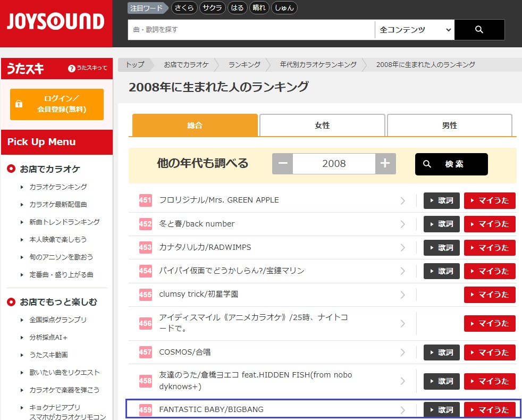Open カラオケで楽器を弾こう in sidebar
This screenshot has height=420, width=522.
point(64,390)
